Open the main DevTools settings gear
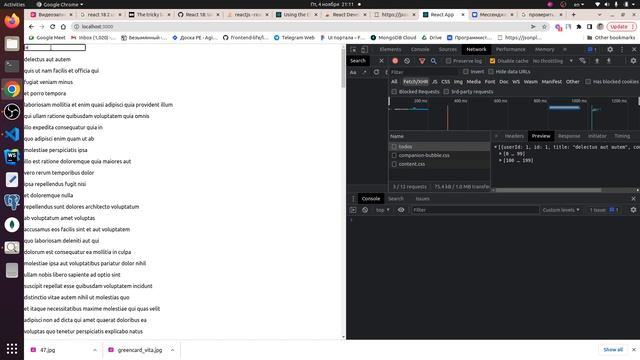 [x=610, y=49]
